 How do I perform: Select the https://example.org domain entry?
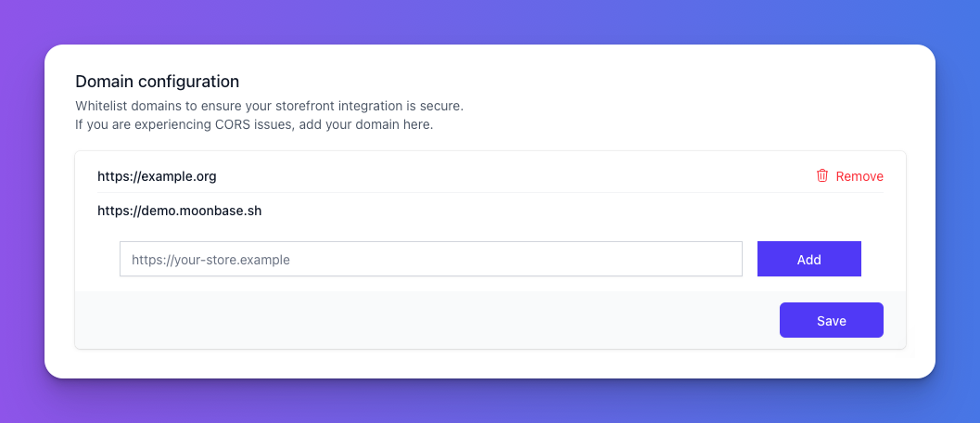(x=157, y=176)
